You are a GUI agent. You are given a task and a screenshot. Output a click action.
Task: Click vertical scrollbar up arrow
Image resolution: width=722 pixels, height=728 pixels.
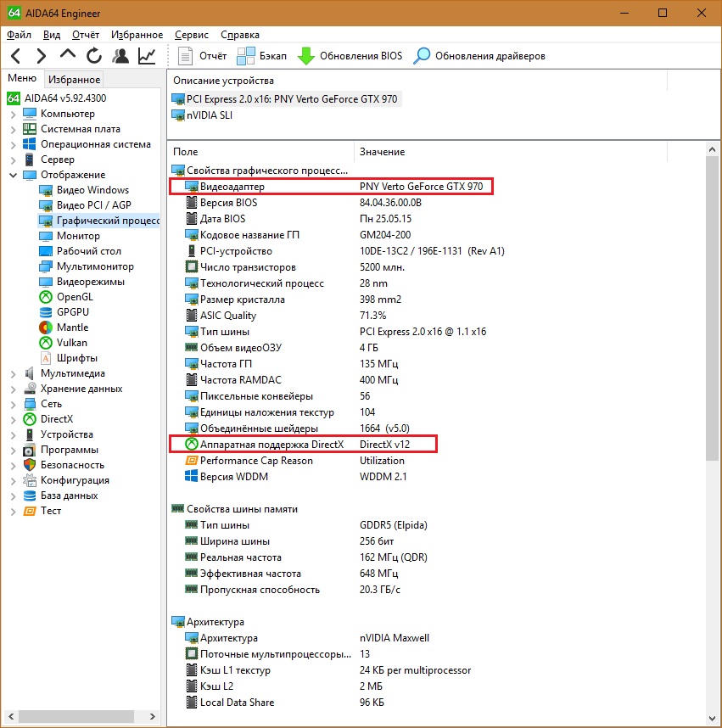pyautogui.click(x=713, y=149)
